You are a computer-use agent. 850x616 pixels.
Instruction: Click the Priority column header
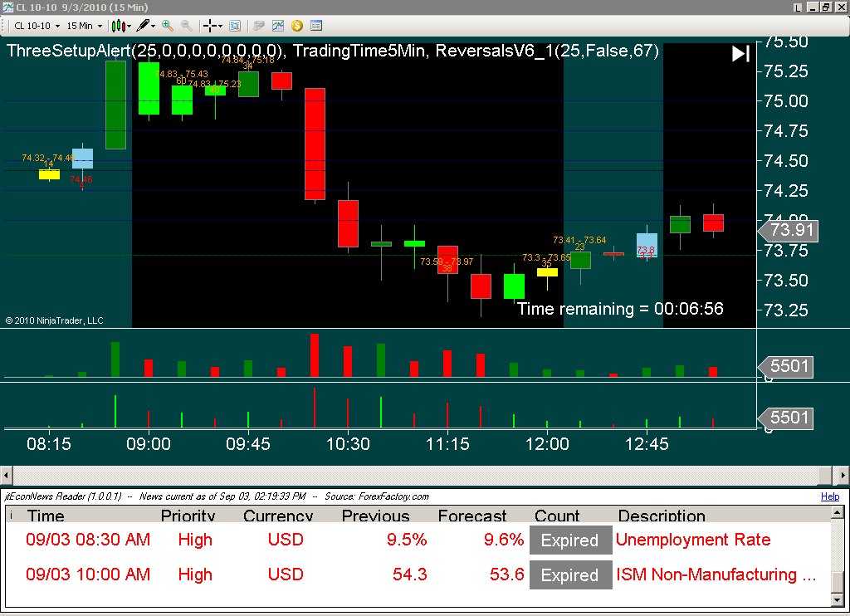click(x=188, y=516)
